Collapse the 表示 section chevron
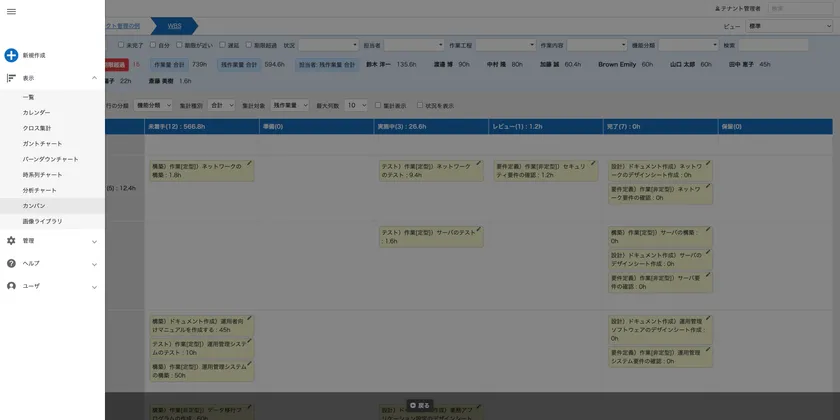 [94, 78]
